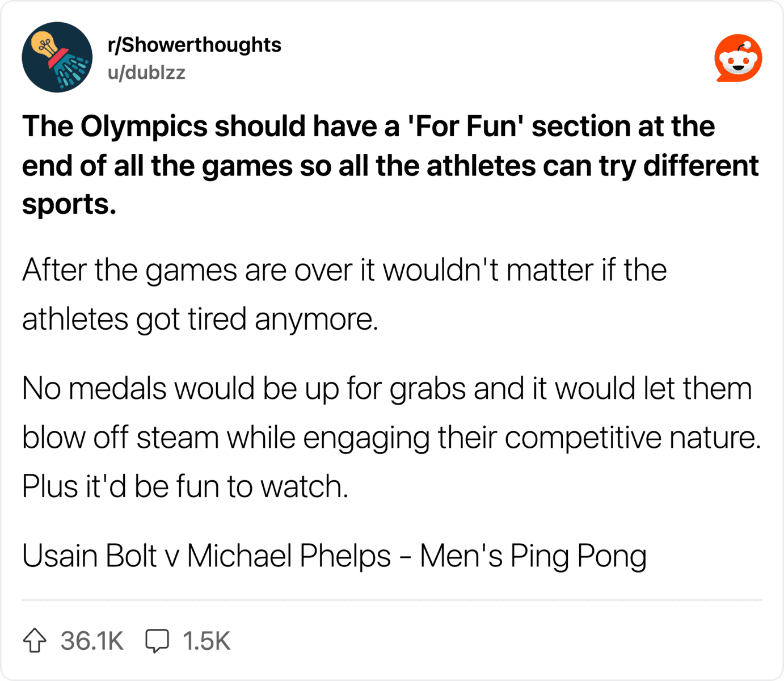Click the 1.5K comments count

pos(206,641)
